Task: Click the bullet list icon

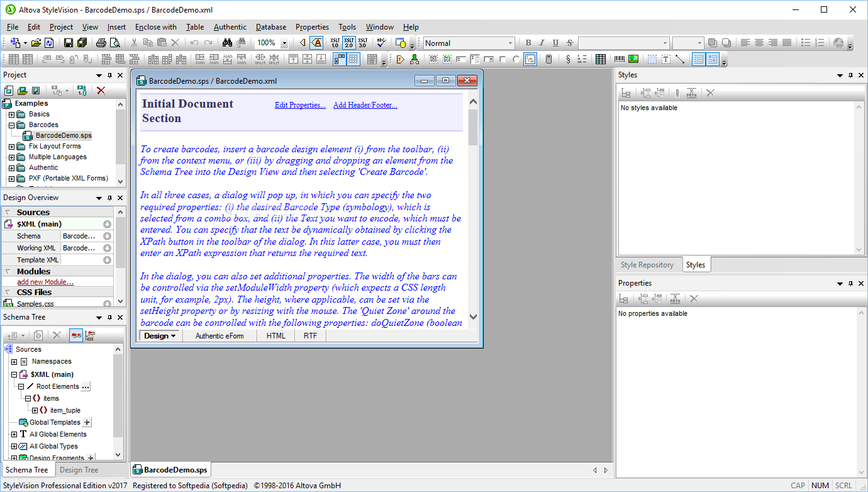Action: coord(806,43)
